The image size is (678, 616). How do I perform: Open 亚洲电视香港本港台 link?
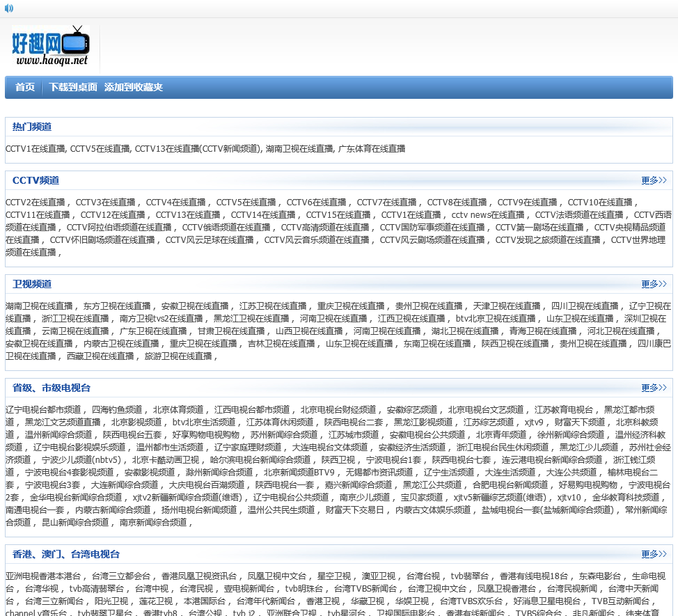click(43, 576)
